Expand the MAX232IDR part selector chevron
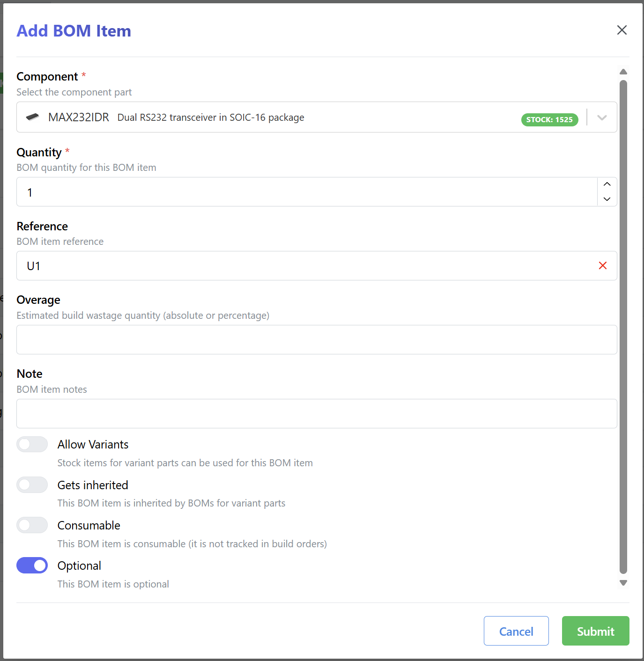 [x=602, y=118]
